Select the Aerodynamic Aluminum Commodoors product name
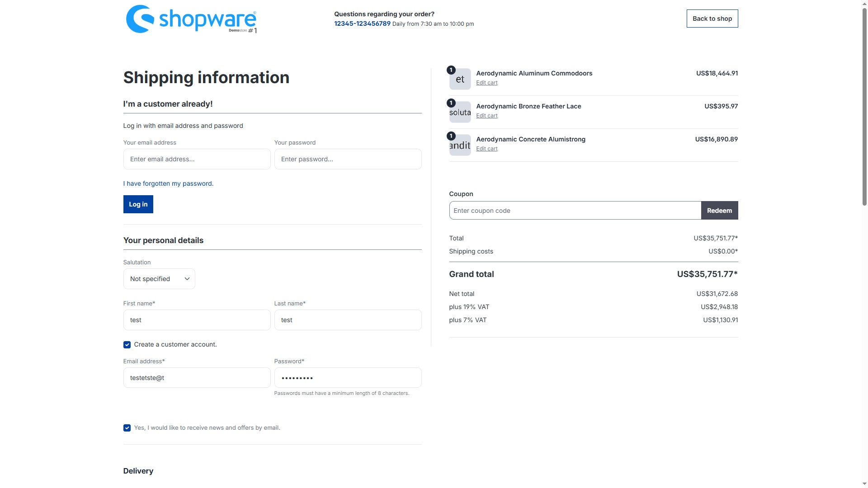Image resolution: width=868 pixels, height=488 pixels. point(534,73)
